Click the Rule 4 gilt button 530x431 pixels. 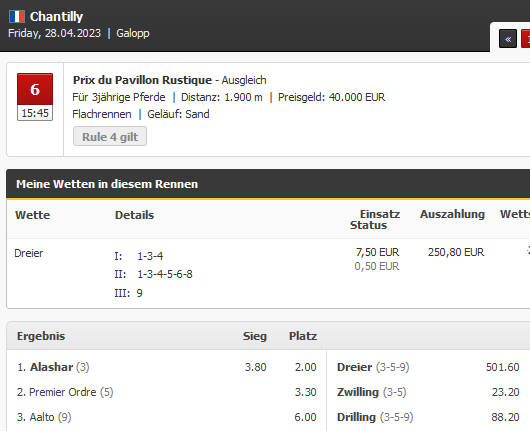110,137
